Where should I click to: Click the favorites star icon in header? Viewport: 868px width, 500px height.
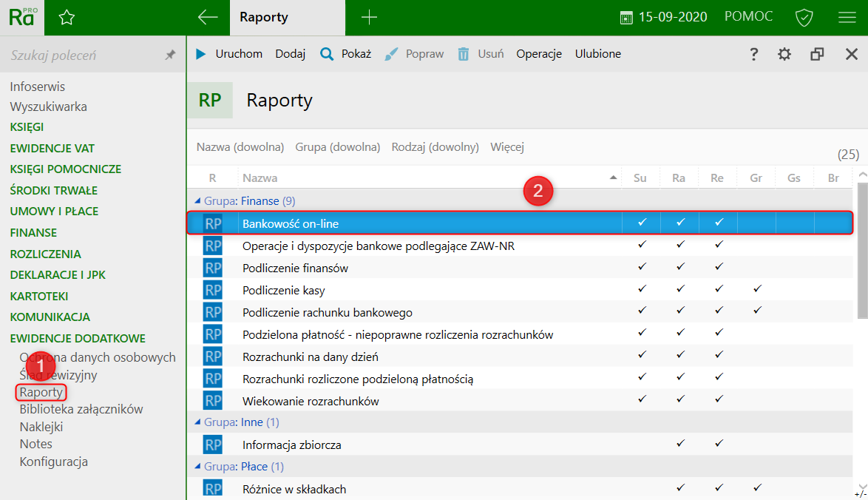67,18
